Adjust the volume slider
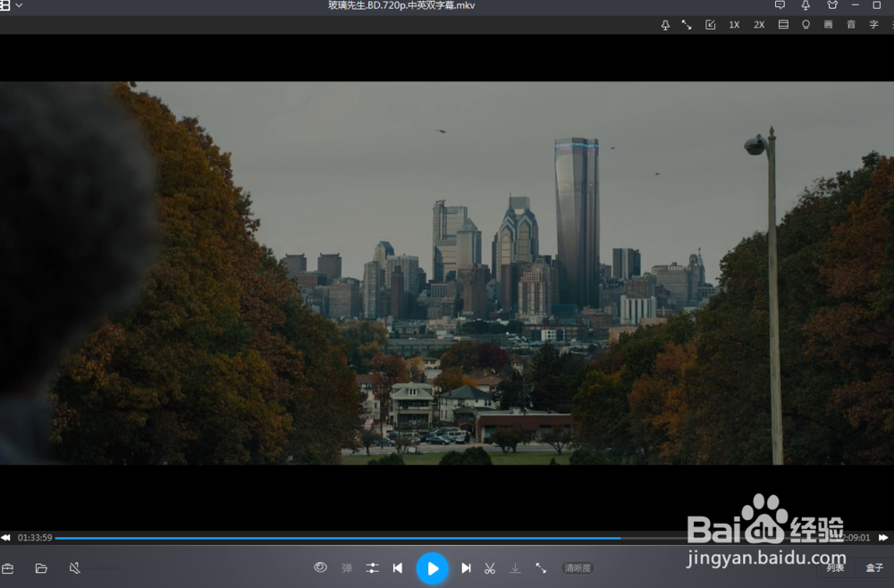The image size is (894, 588). tap(105, 568)
